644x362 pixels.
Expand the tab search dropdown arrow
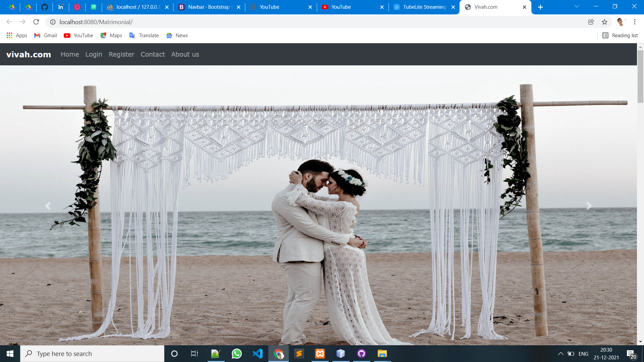577,7
